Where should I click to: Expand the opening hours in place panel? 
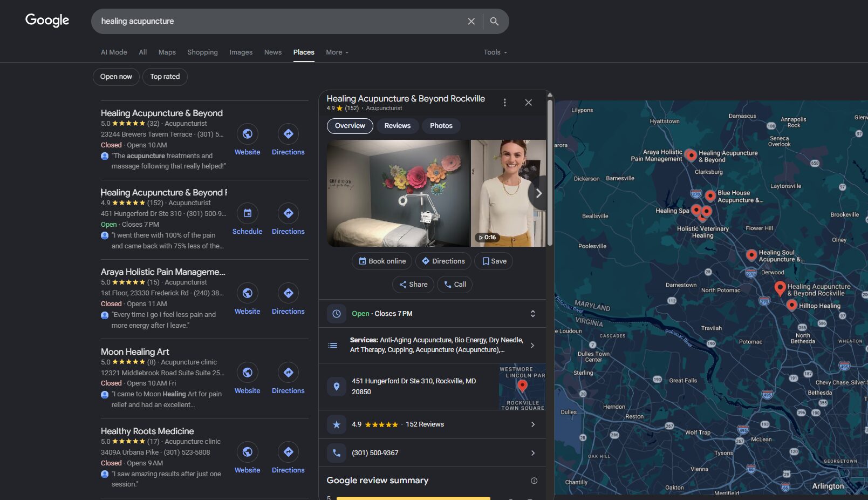532,314
